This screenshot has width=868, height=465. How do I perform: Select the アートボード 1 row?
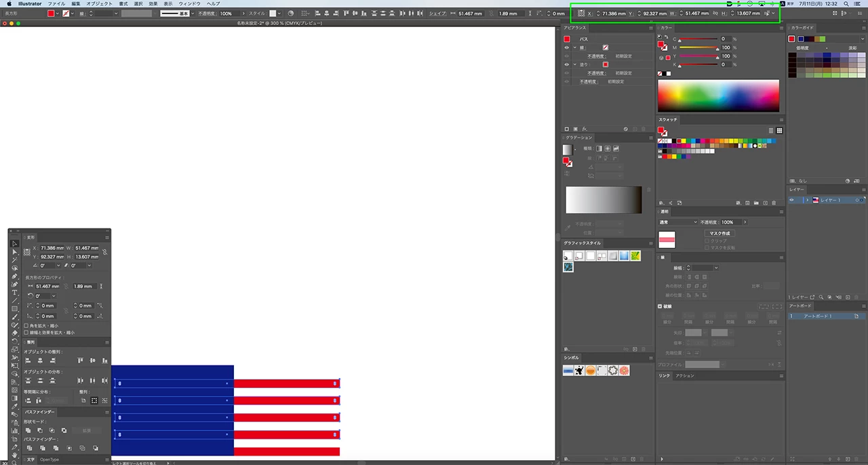tap(827, 316)
